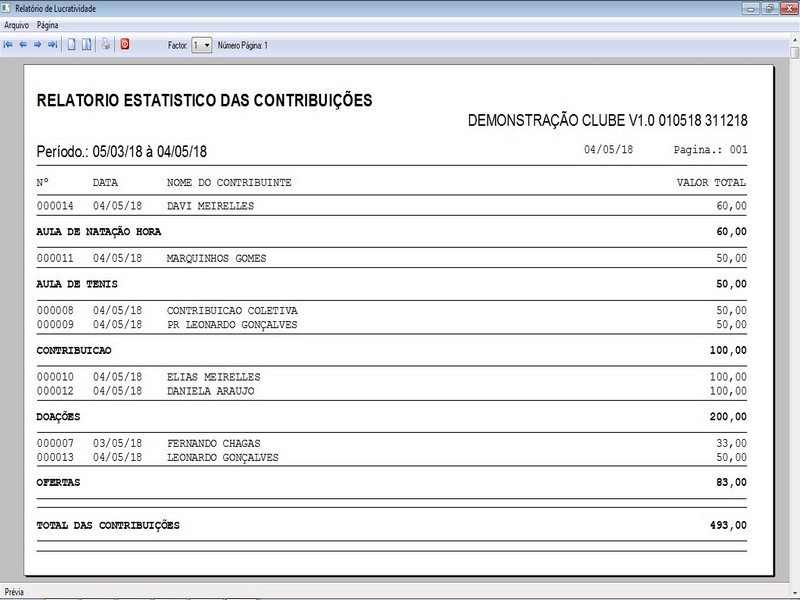Click the ELIAS MEIRELLES row name
Image resolution: width=800 pixels, height=600 pixels.
coord(213,377)
